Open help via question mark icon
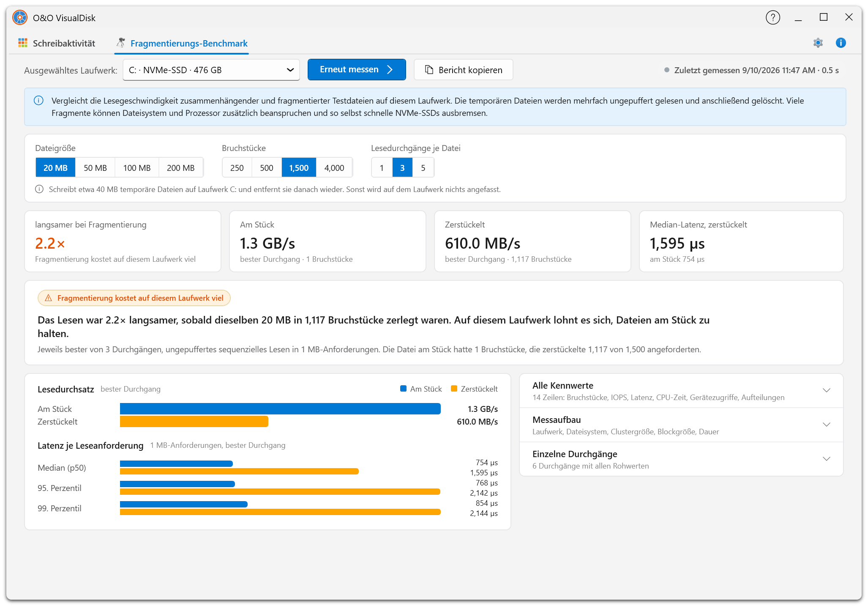Viewport: 868px width, 606px height. (x=772, y=18)
